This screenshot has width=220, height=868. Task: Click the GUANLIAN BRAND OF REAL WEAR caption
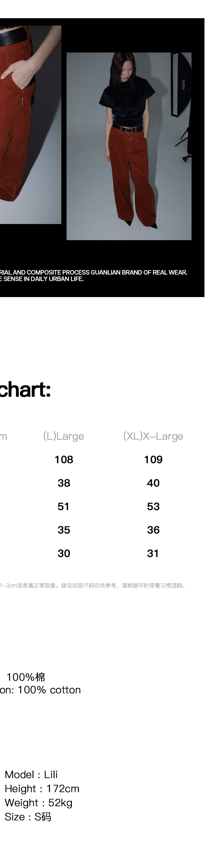click(x=93, y=272)
